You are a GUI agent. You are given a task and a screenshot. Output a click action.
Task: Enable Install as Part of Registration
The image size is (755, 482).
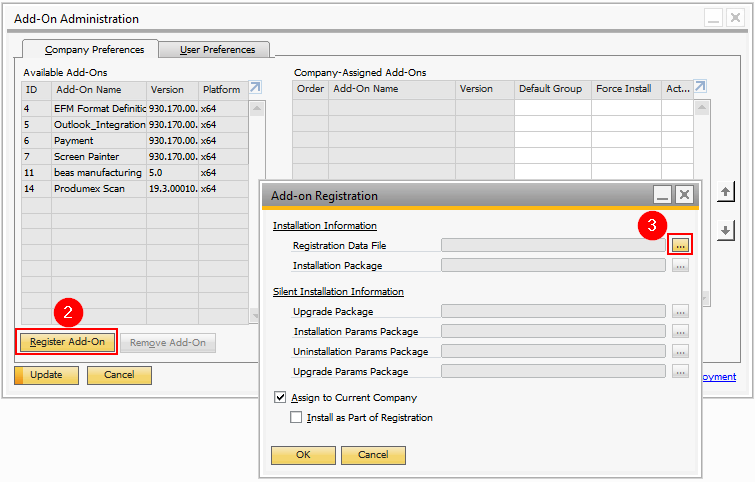pos(296,417)
